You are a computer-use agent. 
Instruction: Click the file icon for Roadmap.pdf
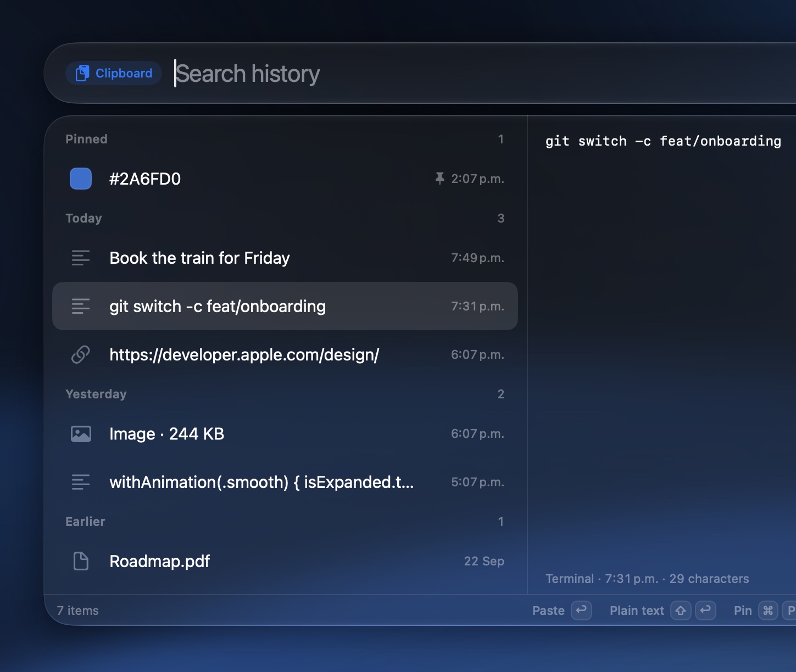click(x=81, y=561)
